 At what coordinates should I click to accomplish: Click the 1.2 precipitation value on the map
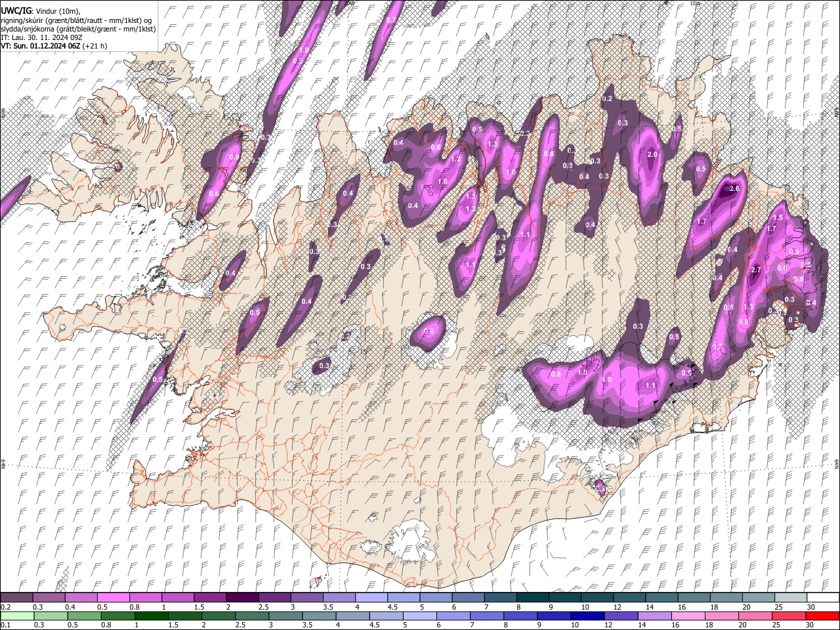(x=455, y=159)
